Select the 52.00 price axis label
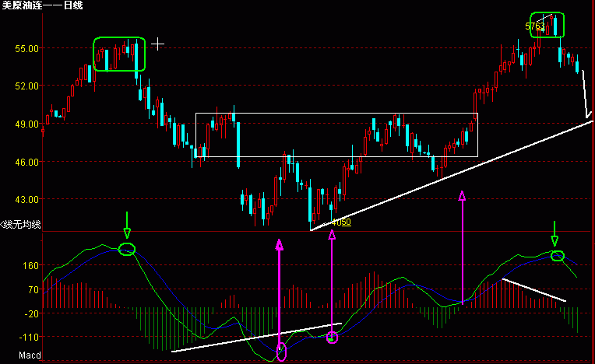This screenshot has height=364, width=595. pyautogui.click(x=26, y=86)
